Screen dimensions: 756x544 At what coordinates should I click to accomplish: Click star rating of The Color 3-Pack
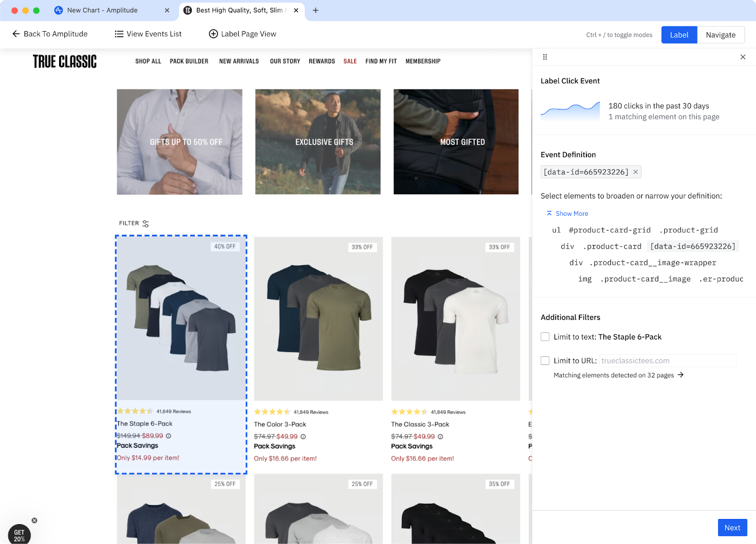point(272,412)
